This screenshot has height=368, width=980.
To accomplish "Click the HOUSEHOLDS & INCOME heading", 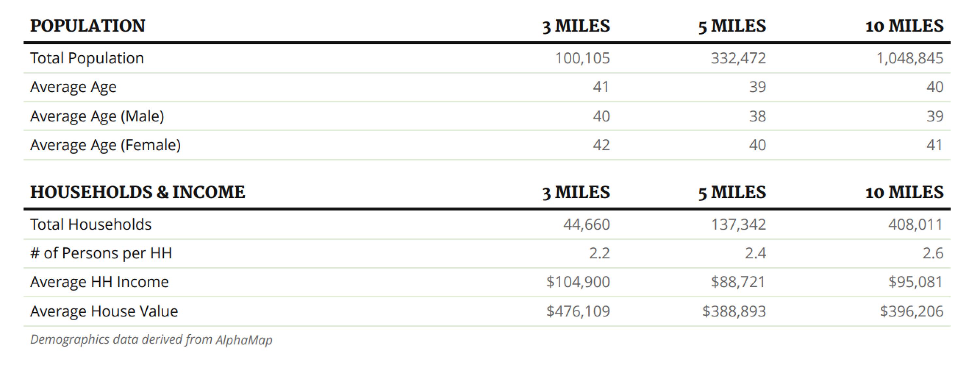I will (x=137, y=192).
